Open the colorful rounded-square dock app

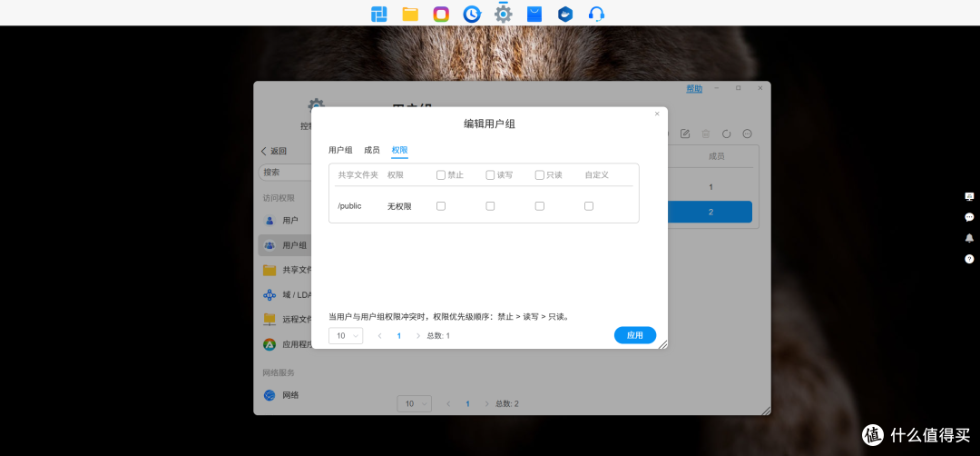pos(441,14)
